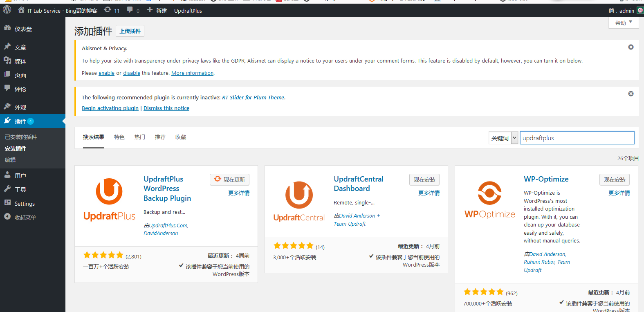
Task: Open the updates icon showing 11
Action: pos(108,10)
